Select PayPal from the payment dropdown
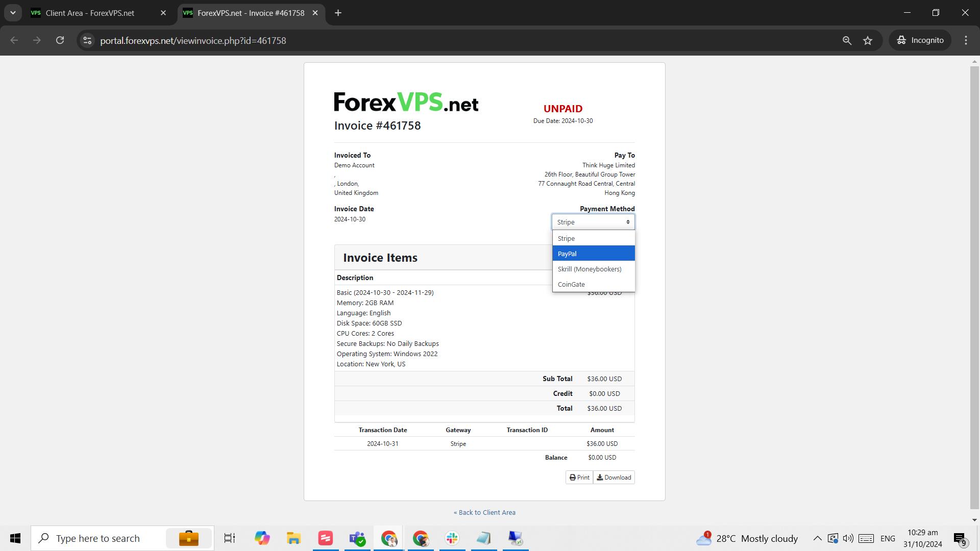The width and height of the screenshot is (980, 551). [593, 254]
